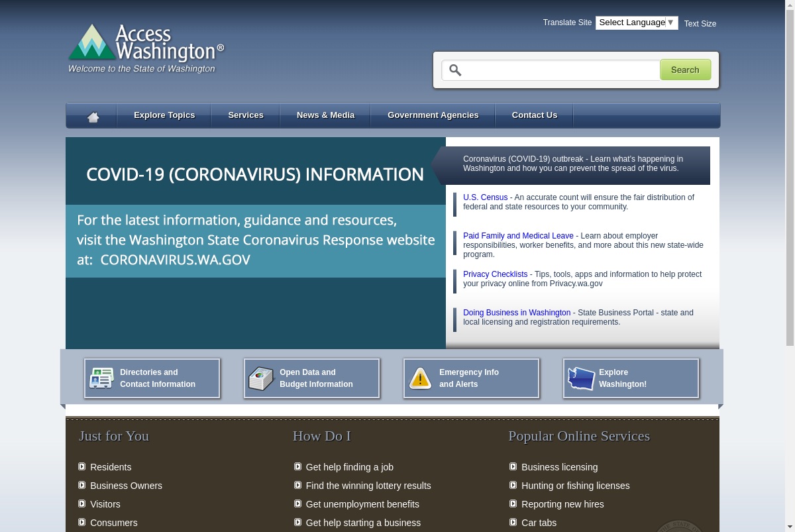Open the News & Media menu
795x532 pixels.
click(x=325, y=115)
